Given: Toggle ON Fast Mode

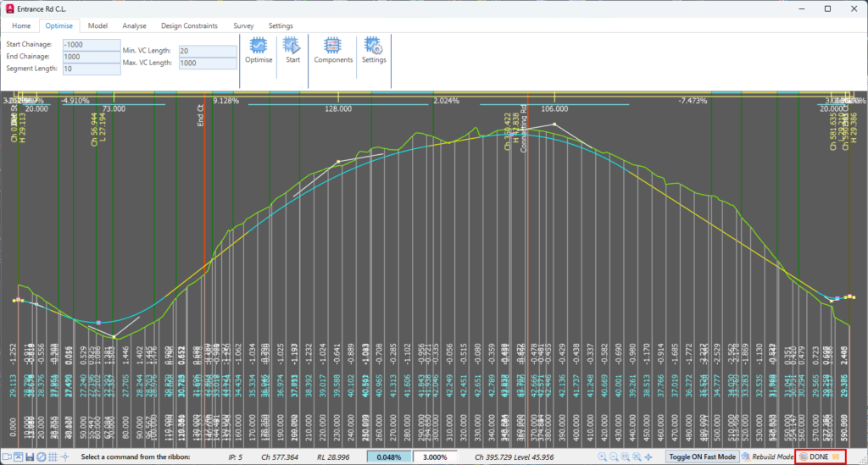Looking at the screenshot, I should click(x=701, y=457).
